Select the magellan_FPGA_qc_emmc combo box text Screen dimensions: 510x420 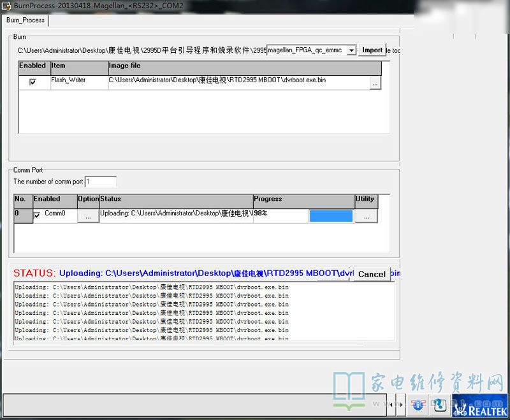(306, 50)
